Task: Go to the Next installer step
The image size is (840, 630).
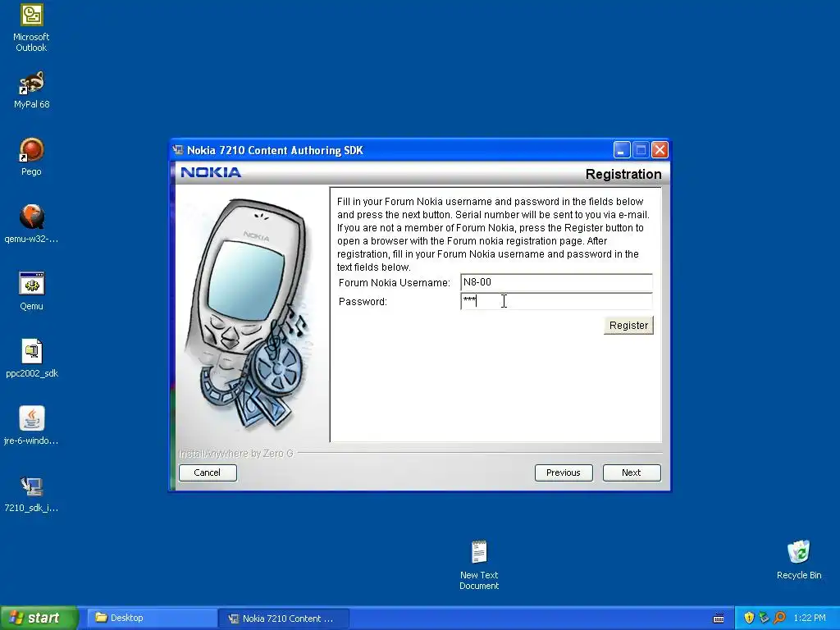Action: [632, 472]
